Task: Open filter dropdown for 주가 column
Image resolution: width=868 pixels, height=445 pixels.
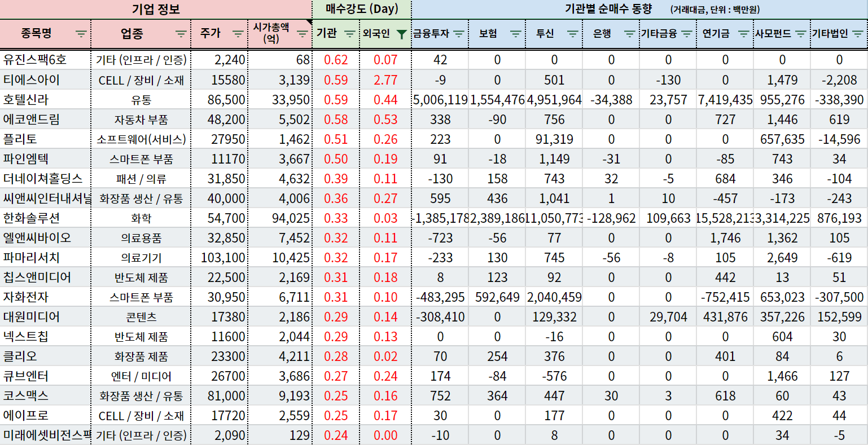Action: [x=238, y=34]
